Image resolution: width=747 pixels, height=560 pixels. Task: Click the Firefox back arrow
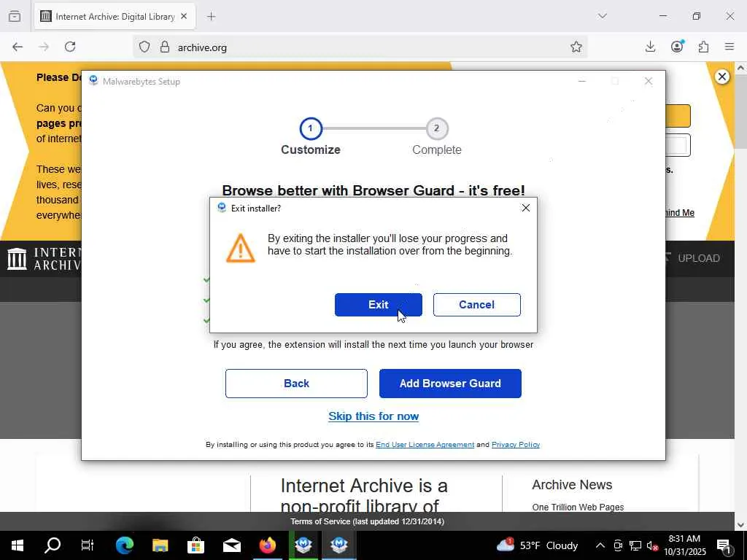[18, 47]
